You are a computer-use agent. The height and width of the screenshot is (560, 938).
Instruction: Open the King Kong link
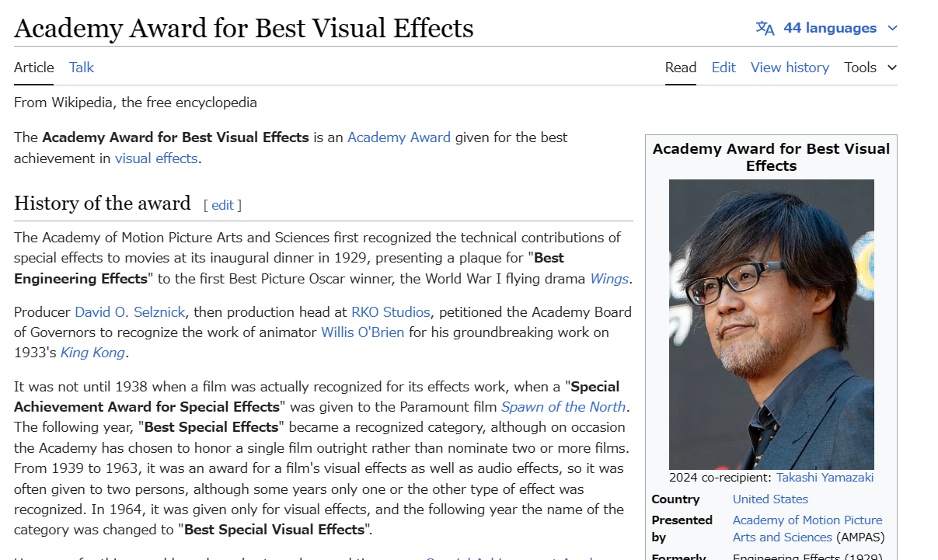point(92,353)
